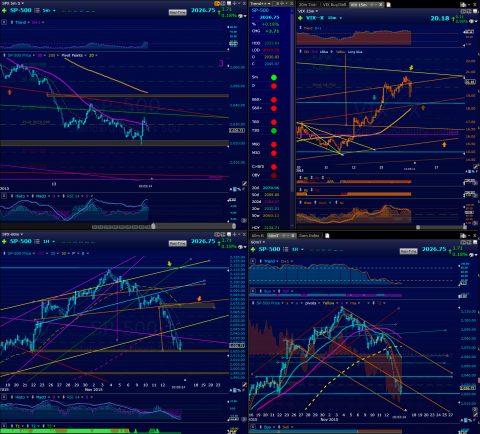Switch to VIX Buy/Sell tab

334,5
